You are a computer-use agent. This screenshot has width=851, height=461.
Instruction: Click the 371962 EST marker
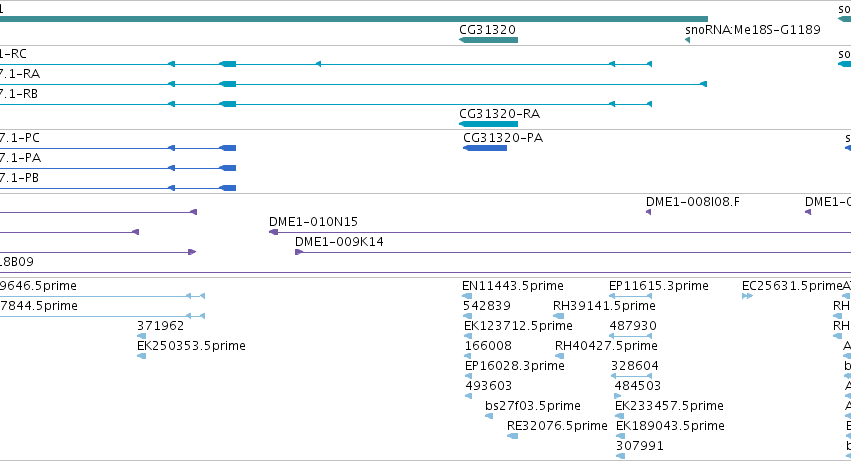(x=142, y=336)
